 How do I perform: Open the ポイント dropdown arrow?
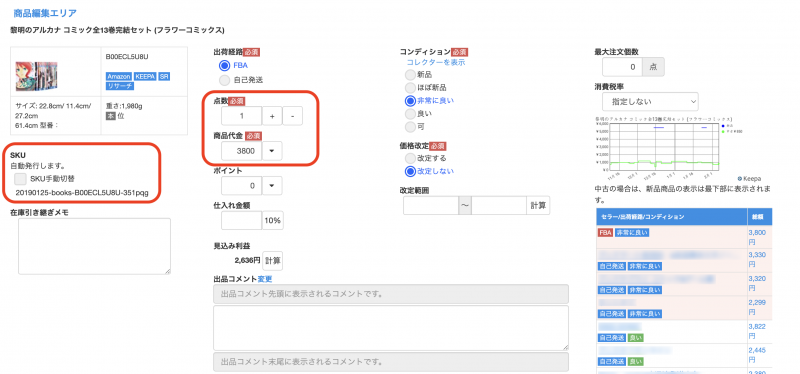(272, 185)
